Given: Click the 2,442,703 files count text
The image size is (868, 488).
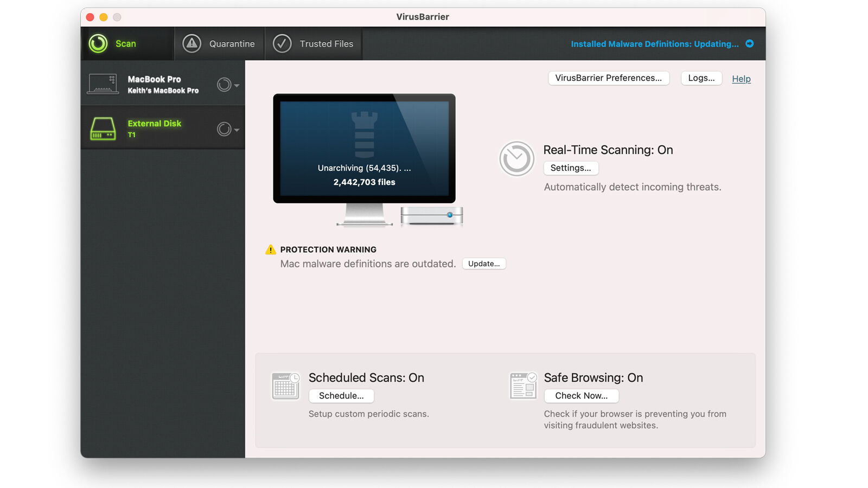Looking at the screenshot, I should pyautogui.click(x=364, y=182).
